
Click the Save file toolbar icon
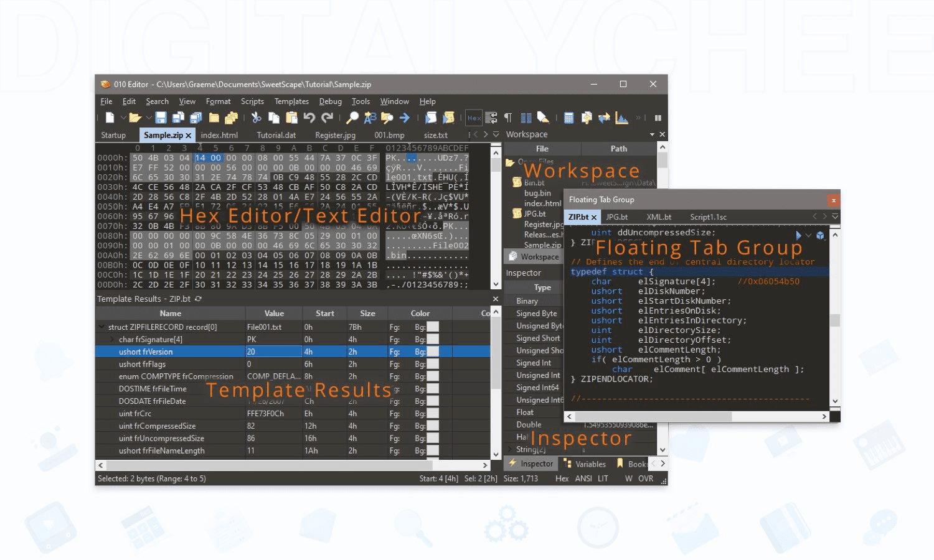coord(161,118)
